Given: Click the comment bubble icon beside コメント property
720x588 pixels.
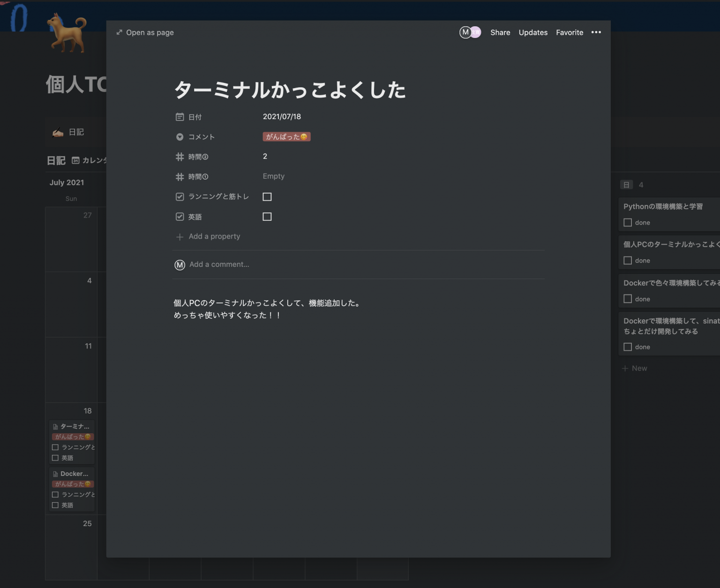Looking at the screenshot, I should point(180,136).
